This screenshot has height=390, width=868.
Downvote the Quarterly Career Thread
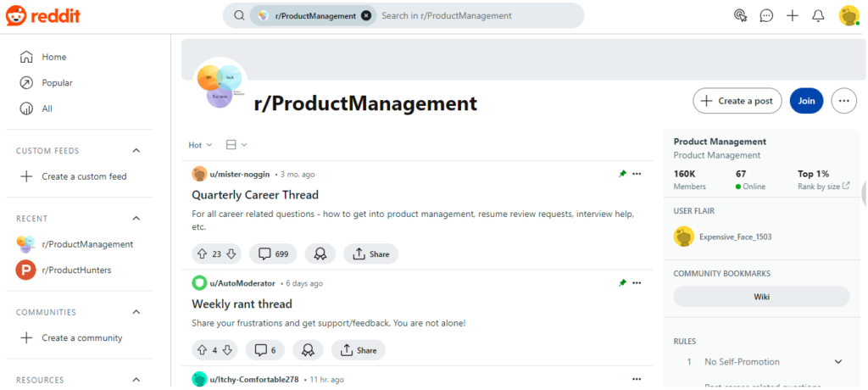click(x=231, y=254)
